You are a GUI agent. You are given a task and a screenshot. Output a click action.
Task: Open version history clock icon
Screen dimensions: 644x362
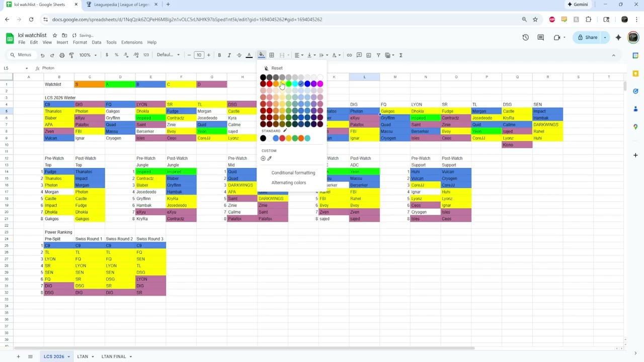525,37
